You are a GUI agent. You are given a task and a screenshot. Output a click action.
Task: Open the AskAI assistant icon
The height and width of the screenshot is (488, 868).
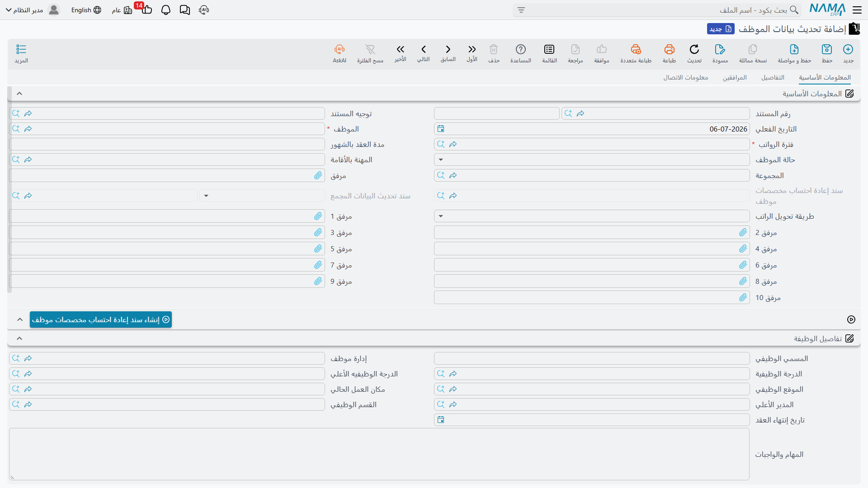tap(340, 49)
